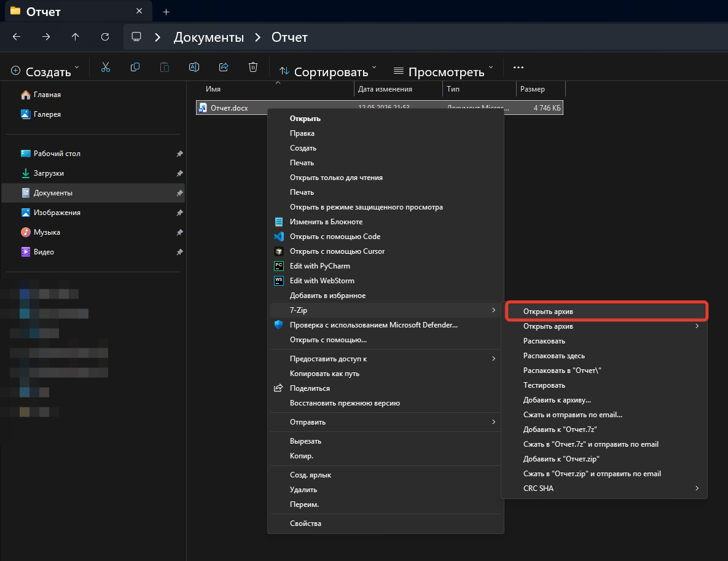Choose Вырезать in context menu

pyautogui.click(x=385, y=441)
